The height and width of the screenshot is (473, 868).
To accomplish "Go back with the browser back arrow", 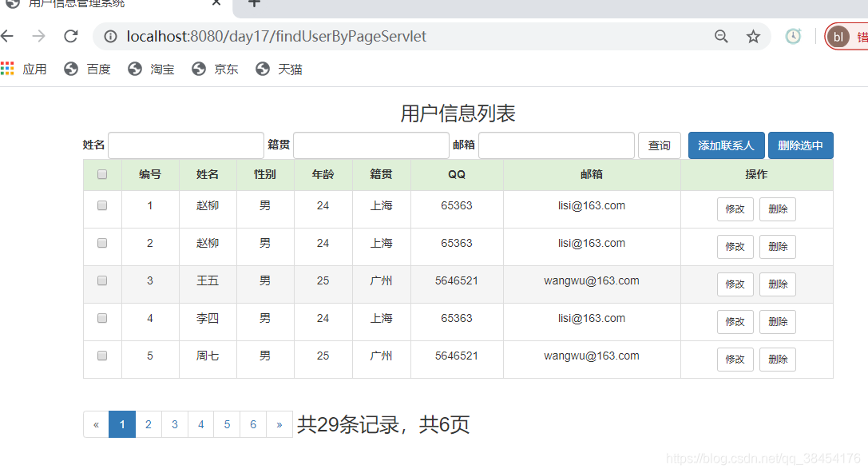I will [7, 37].
